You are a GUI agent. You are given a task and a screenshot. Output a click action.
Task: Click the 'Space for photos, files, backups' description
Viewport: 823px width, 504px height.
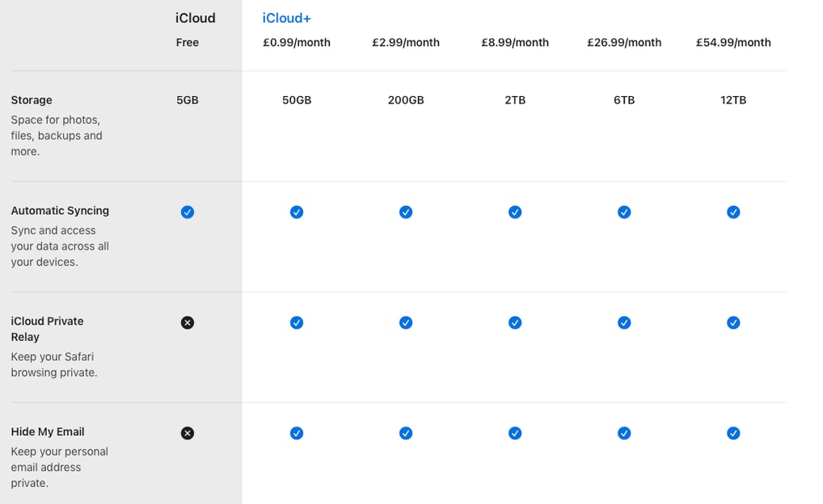click(57, 136)
